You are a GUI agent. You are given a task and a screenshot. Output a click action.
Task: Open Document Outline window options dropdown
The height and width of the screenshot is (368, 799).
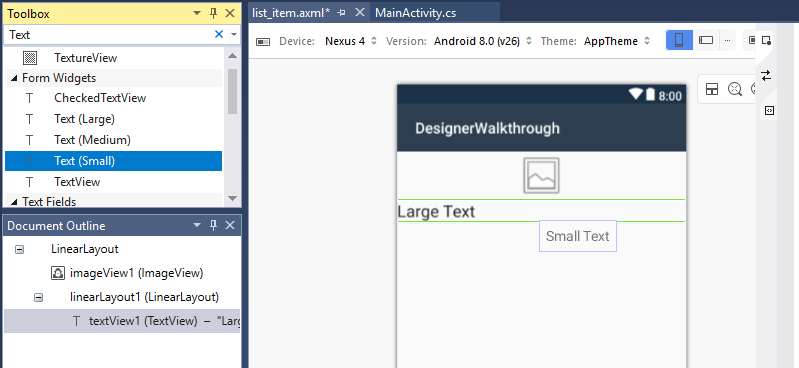coord(197,225)
